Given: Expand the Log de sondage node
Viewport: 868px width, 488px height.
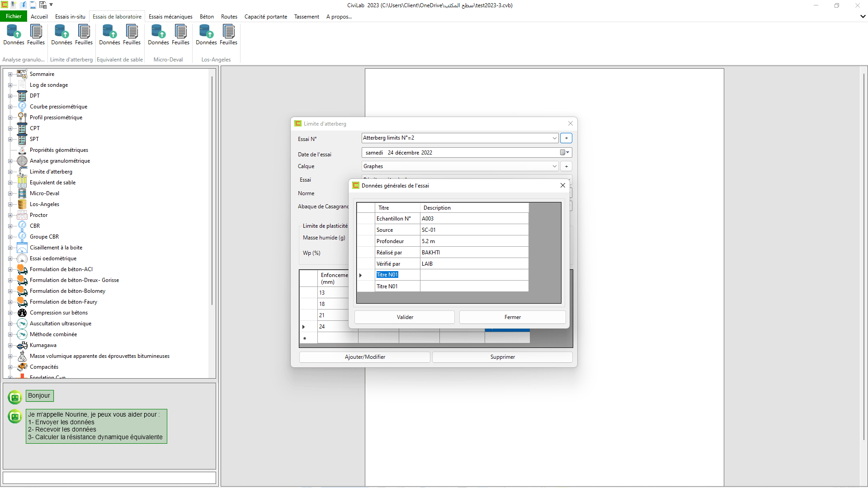Looking at the screenshot, I should pyautogui.click(x=10, y=85).
